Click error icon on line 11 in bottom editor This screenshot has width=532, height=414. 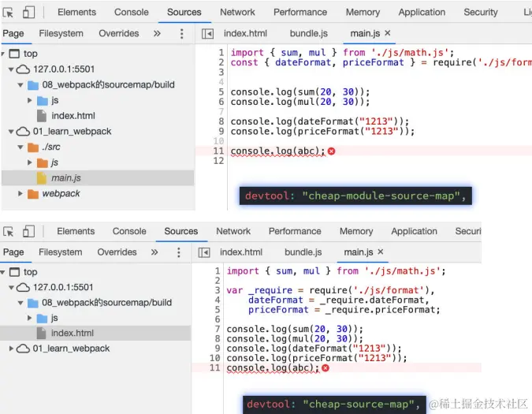tap(326, 367)
